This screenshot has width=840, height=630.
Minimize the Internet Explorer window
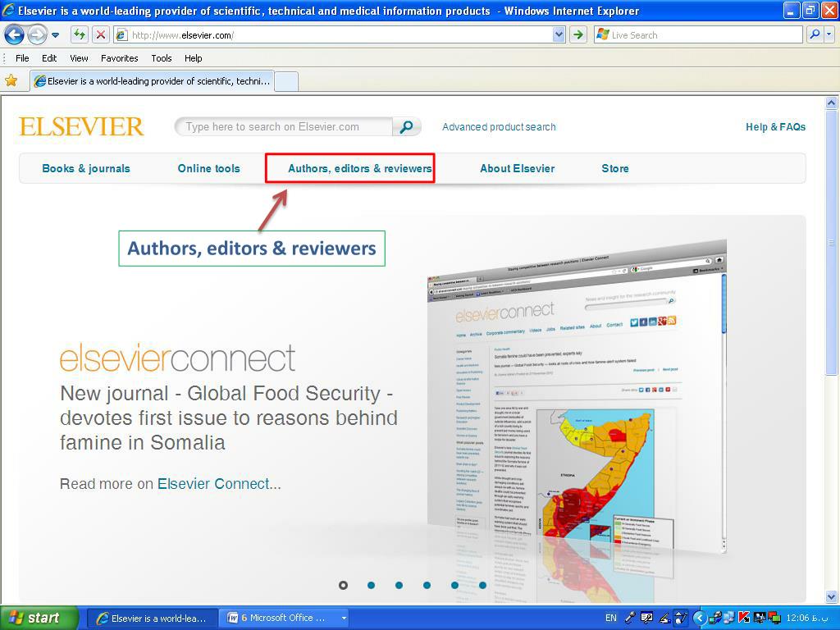pyautogui.click(x=792, y=10)
